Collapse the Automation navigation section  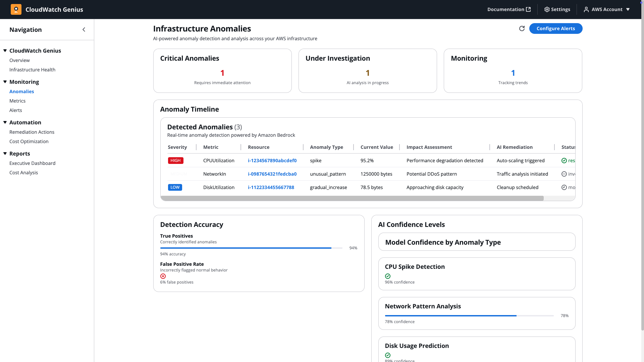5,122
